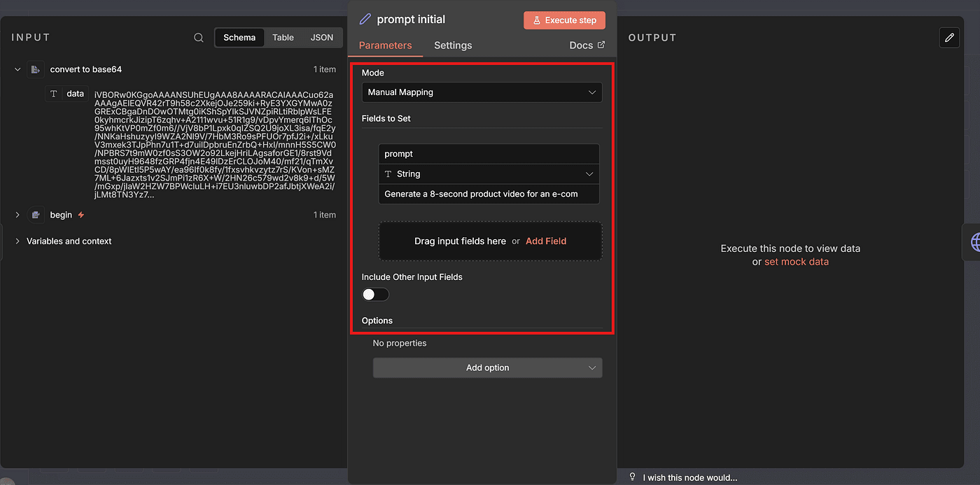
Task: Open the Mode dropdown showing Manual Mapping
Action: coord(482,92)
